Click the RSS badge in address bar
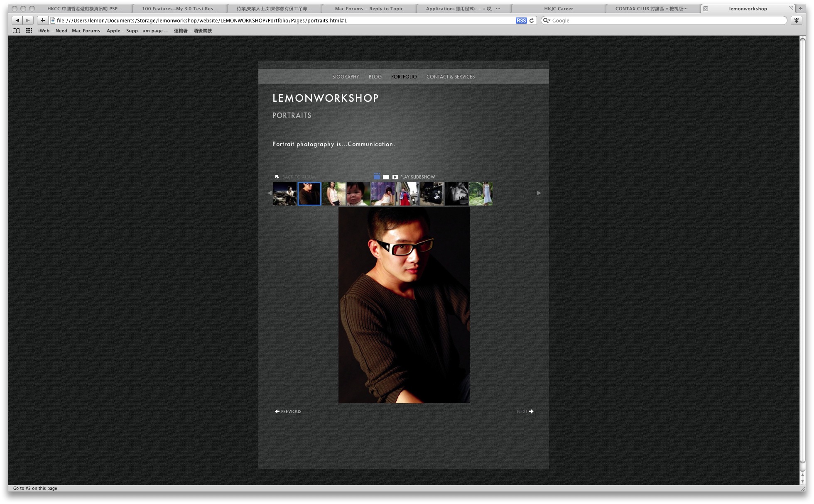The width and height of the screenshot is (814, 504). (521, 20)
